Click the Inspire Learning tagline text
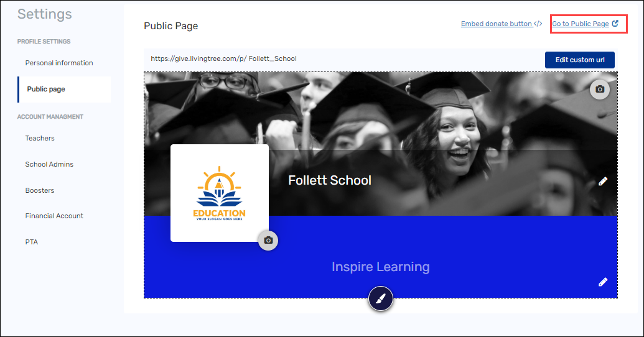 coord(380,267)
